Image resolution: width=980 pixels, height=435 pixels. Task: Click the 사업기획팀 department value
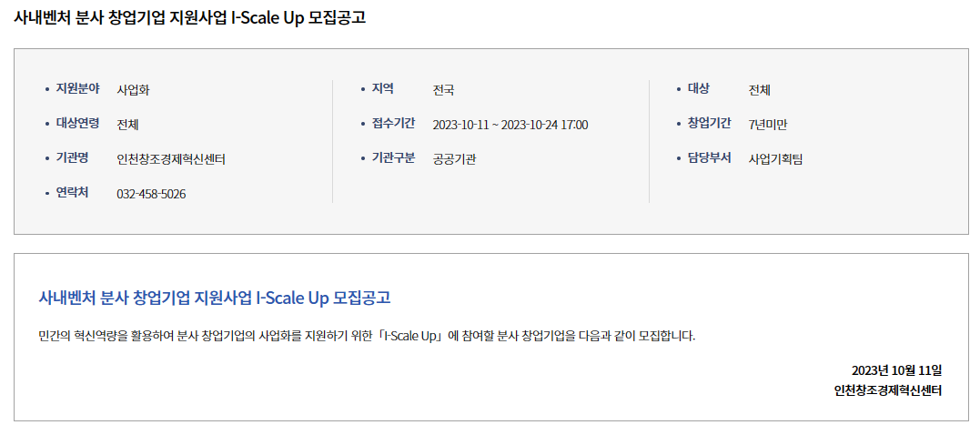[775, 159]
